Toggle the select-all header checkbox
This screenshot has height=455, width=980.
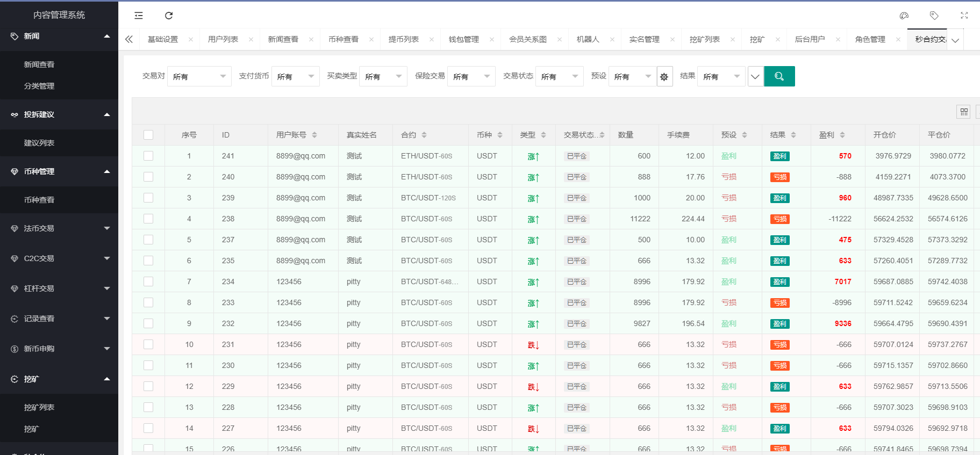tap(148, 135)
